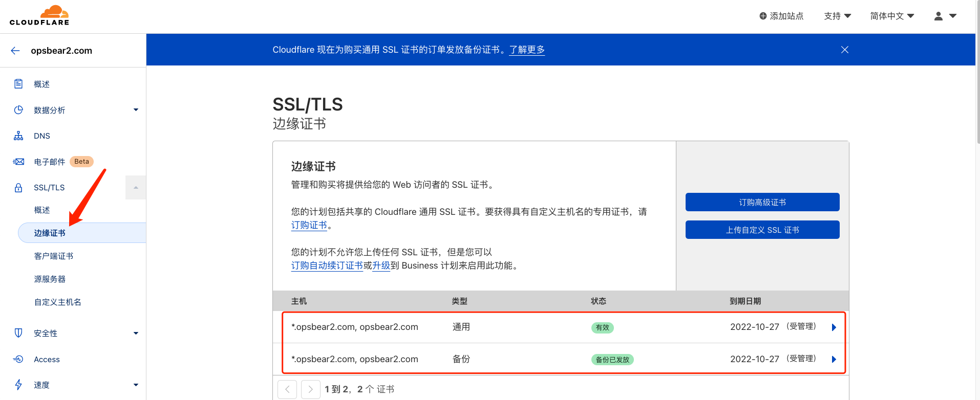Screen dimensions: 980x400
Task: Click the padlock icon for SSL/TLS
Action: 18,188
